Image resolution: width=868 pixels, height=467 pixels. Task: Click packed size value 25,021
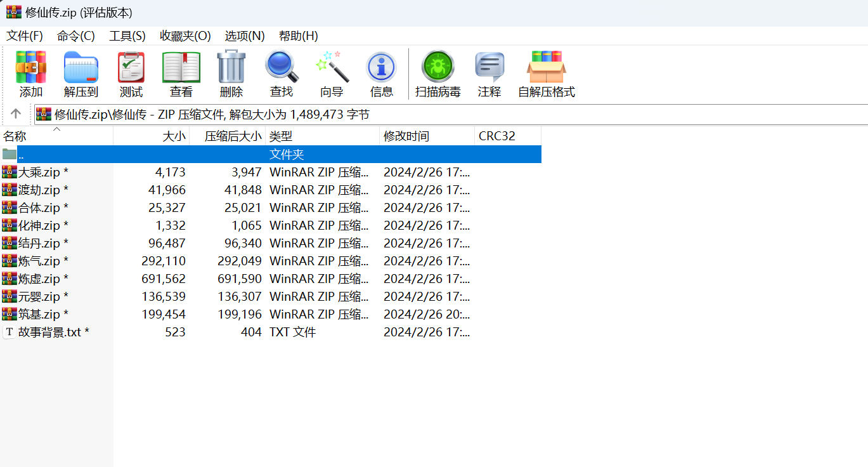[243, 207]
